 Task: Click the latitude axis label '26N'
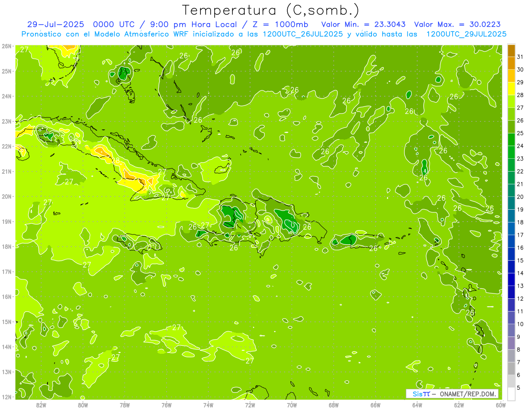pyautogui.click(x=6, y=46)
